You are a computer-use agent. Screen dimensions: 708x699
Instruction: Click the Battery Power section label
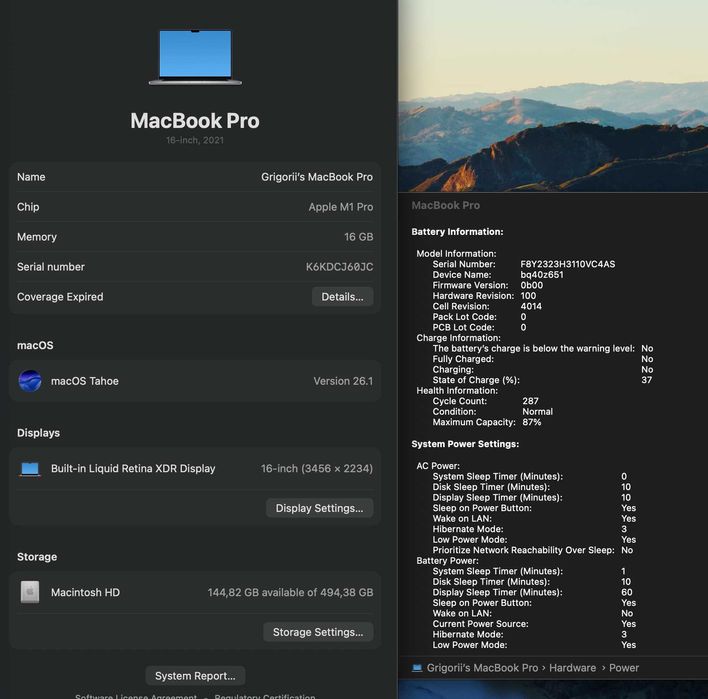447,561
